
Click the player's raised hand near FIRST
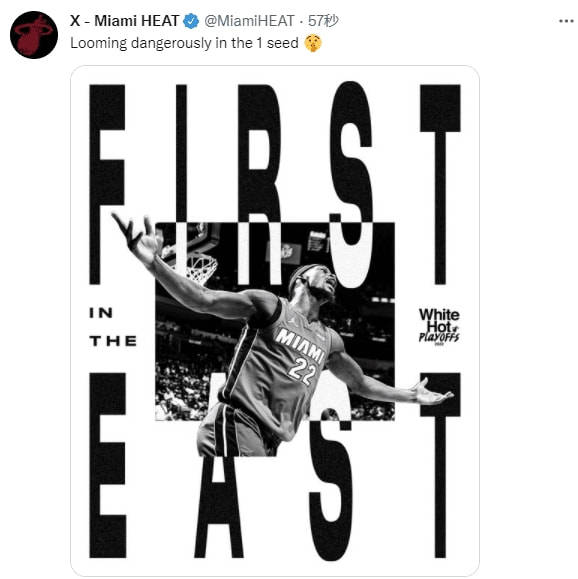[x=138, y=238]
